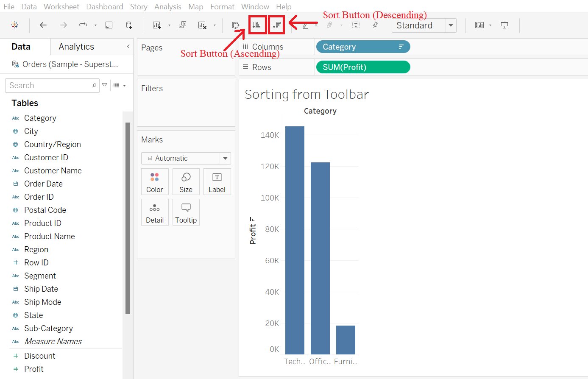Open presentation mode from the toolbar

pos(504,25)
